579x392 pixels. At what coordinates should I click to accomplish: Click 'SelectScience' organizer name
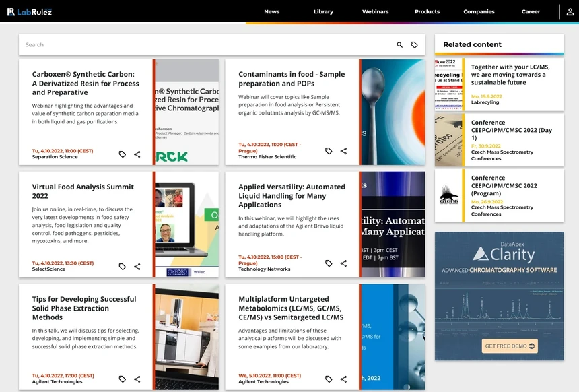[x=48, y=269]
